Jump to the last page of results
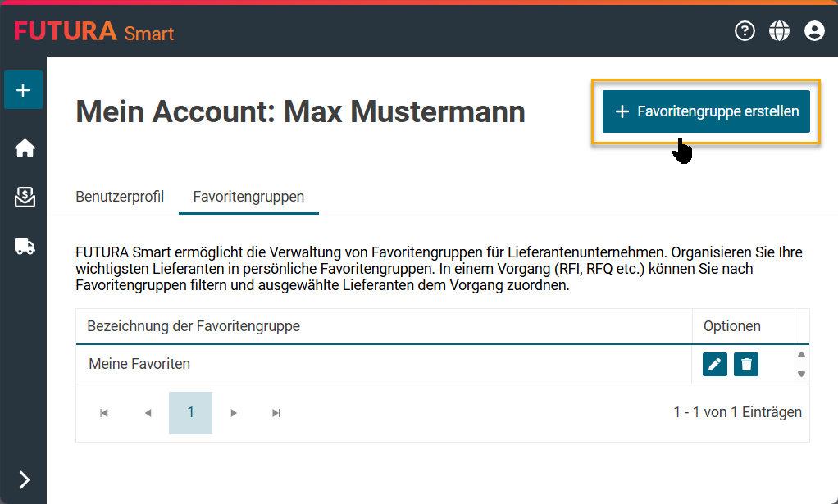Image resolution: width=838 pixels, height=504 pixels. click(276, 413)
